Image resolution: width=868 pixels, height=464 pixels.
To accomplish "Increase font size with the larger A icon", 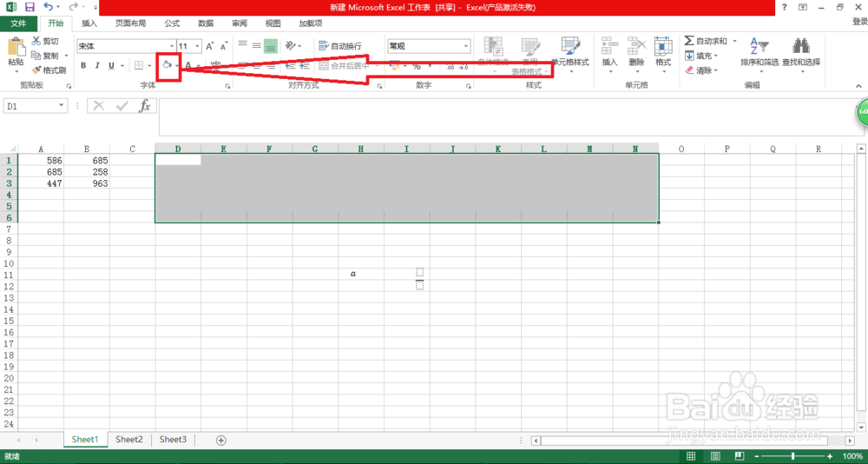I will pos(210,47).
